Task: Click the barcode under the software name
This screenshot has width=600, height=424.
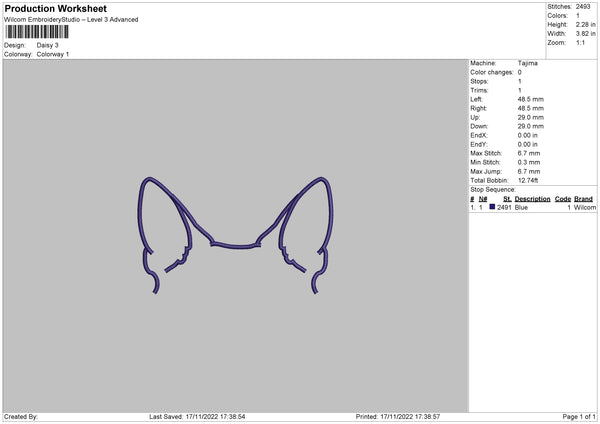Action: click(37, 32)
